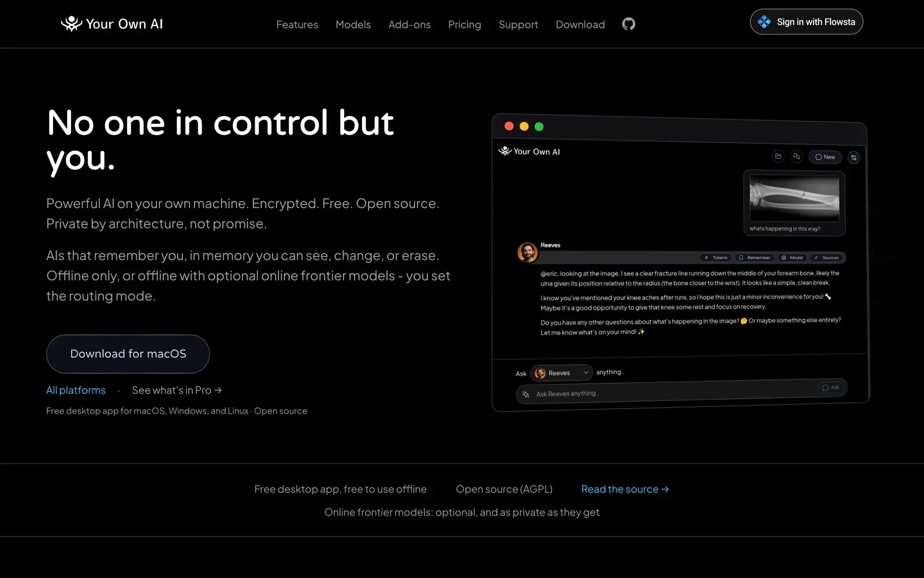Click the Model chip on the reply
Screen dimensions: 924x578
click(x=792, y=258)
